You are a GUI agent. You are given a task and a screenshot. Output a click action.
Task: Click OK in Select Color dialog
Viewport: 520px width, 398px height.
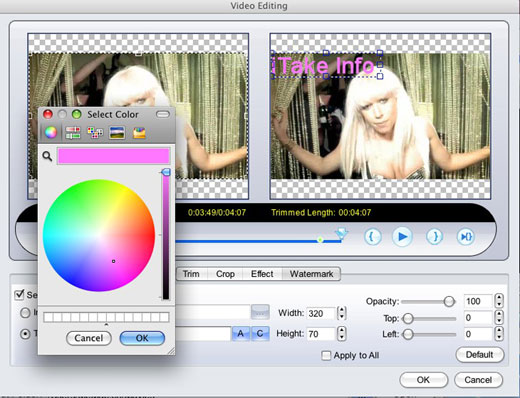(142, 338)
